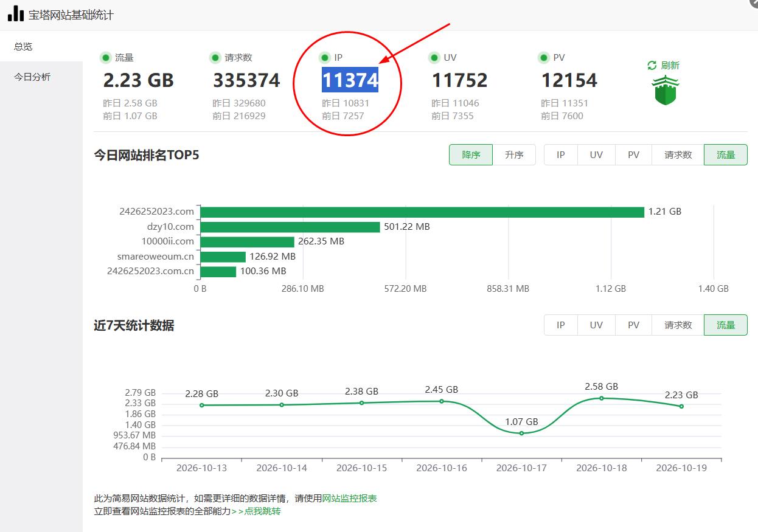Click the 2426252023.com traffic bar
Image resolution: width=758 pixels, height=532 pixels.
pos(422,212)
